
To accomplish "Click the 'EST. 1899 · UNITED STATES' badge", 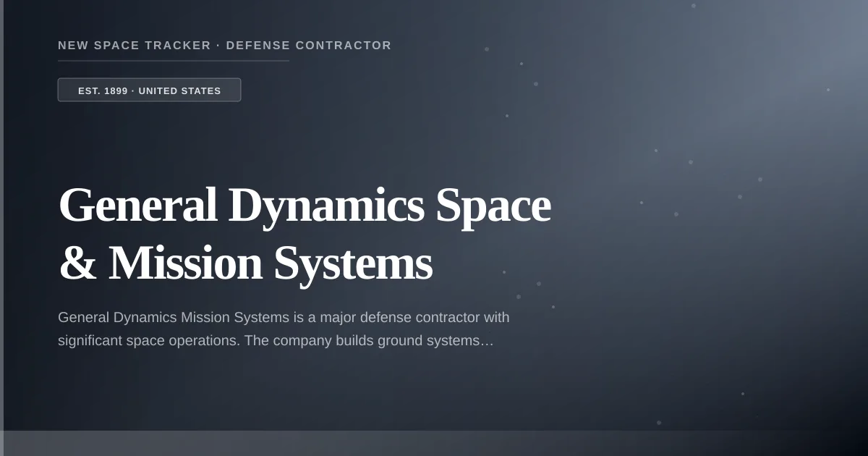I will 149,90.
